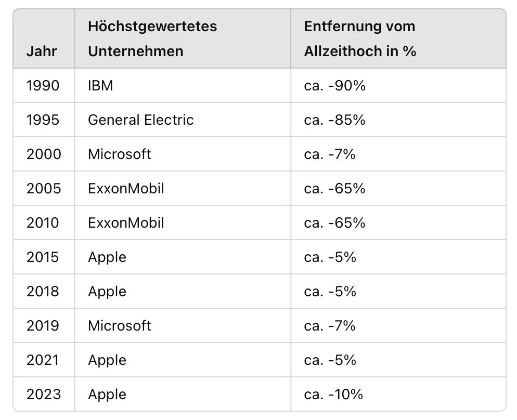Click the IBM company cell
The image size is (517, 420).
coord(100,85)
